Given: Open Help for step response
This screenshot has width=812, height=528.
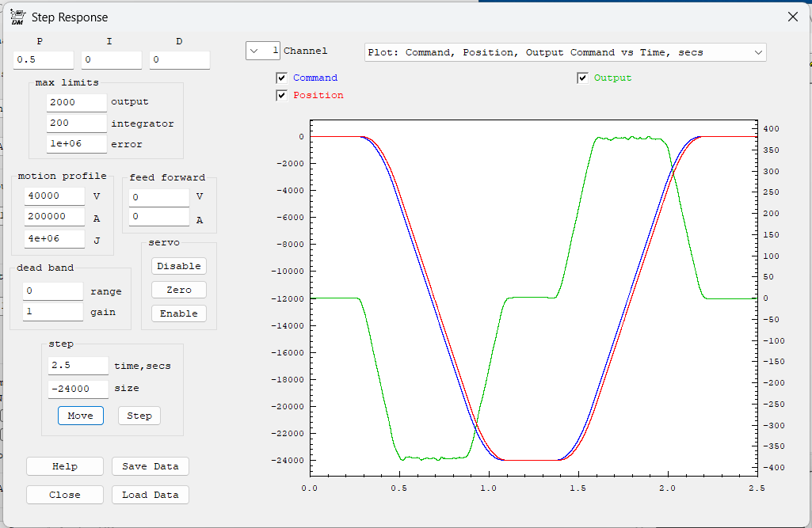Looking at the screenshot, I should pyautogui.click(x=65, y=466).
